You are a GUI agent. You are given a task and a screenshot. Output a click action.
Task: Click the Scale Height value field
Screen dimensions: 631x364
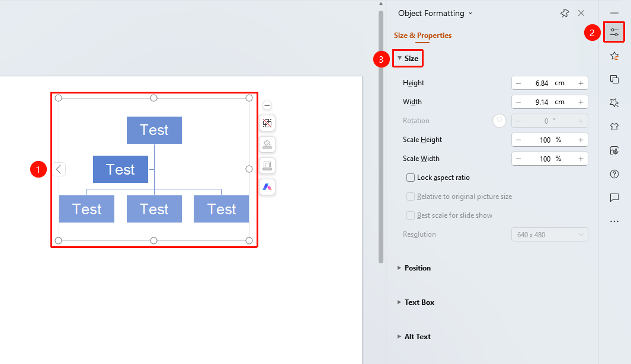(x=549, y=140)
